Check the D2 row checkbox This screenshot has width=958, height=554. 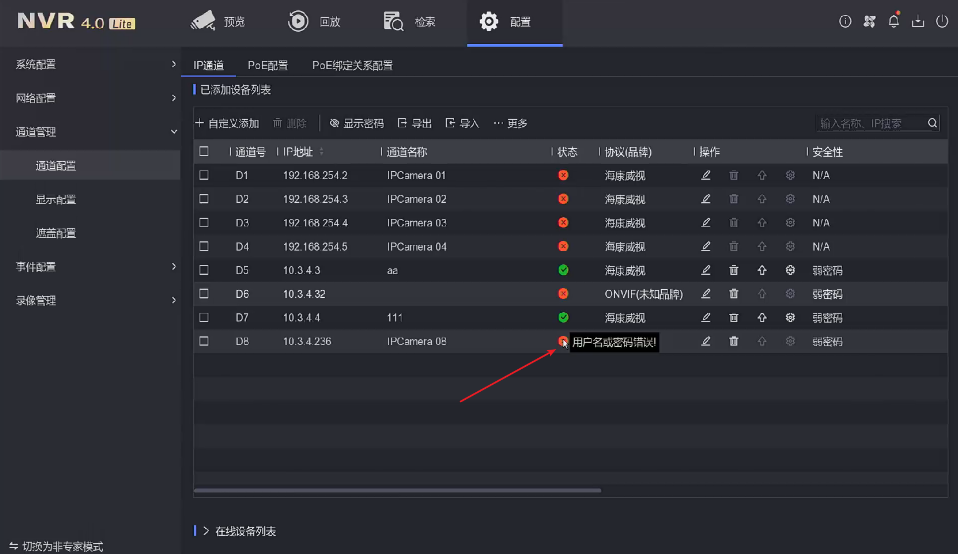coord(204,199)
